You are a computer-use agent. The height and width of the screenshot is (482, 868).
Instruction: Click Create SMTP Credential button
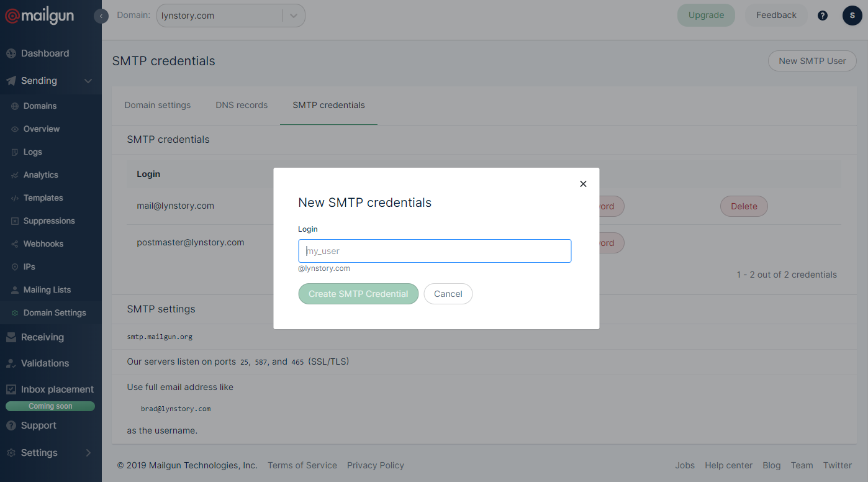[x=358, y=294]
